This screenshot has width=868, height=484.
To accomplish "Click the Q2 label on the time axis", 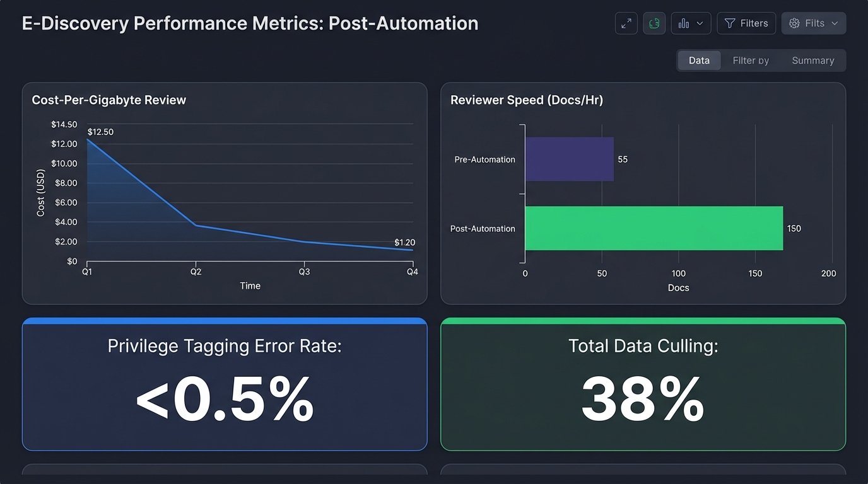I will 196,271.
